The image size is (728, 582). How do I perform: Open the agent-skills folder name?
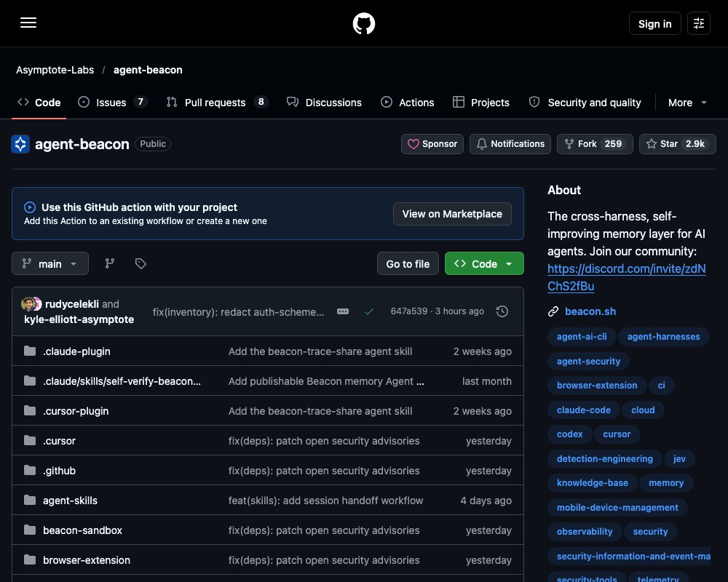click(x=70, y=501)
